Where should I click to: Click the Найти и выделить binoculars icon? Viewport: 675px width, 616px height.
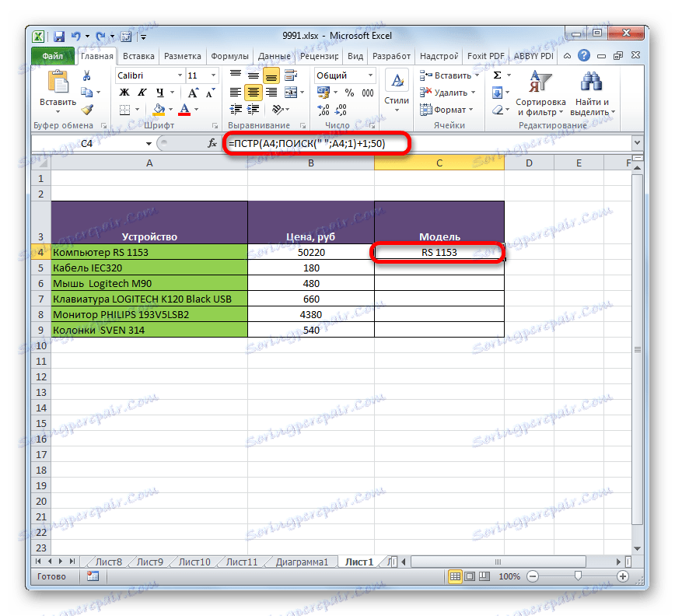(x=591, y=82)
